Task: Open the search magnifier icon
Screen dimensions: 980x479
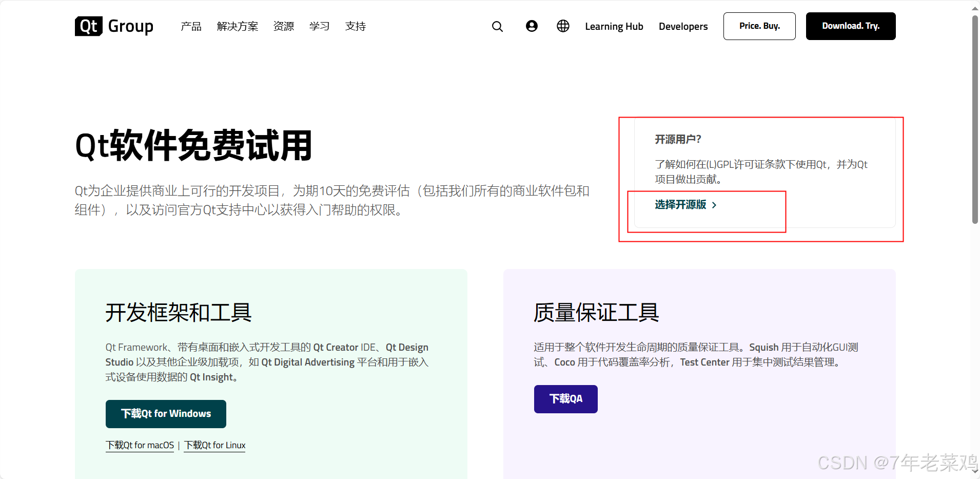Action: [497, 26]
